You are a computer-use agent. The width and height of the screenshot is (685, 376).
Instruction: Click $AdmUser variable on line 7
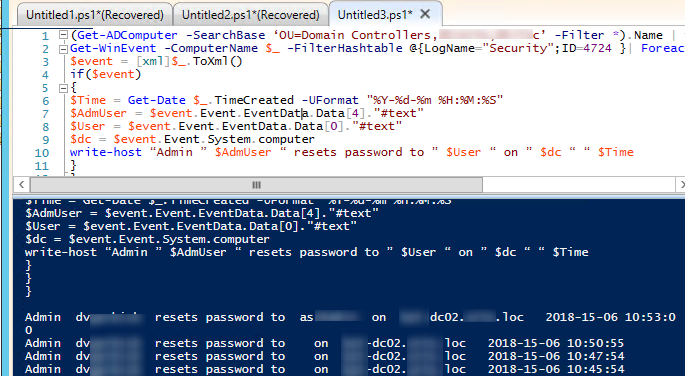(98, 113)
